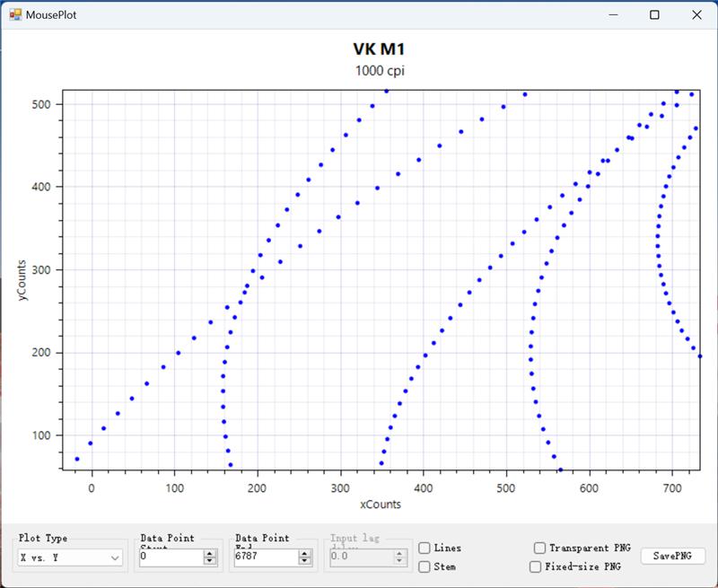Toggle the Stem checkbox
Image resolution: width=718 pixels, height=588 pixels.
[x=425, y=566]
